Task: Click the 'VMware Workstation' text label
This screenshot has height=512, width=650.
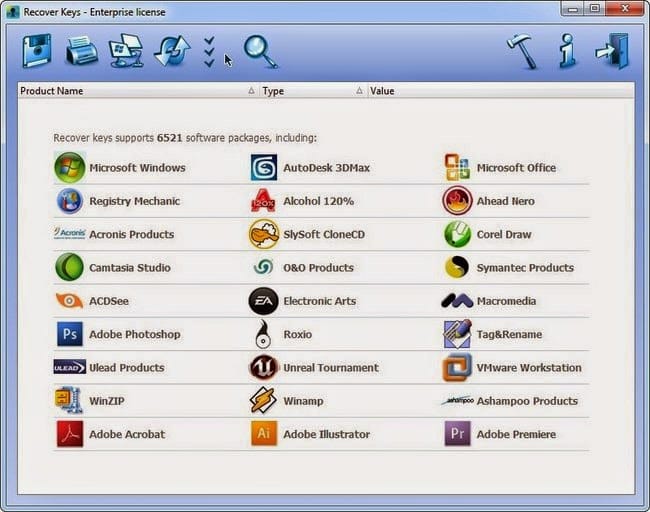Action: tap(529, 368)
